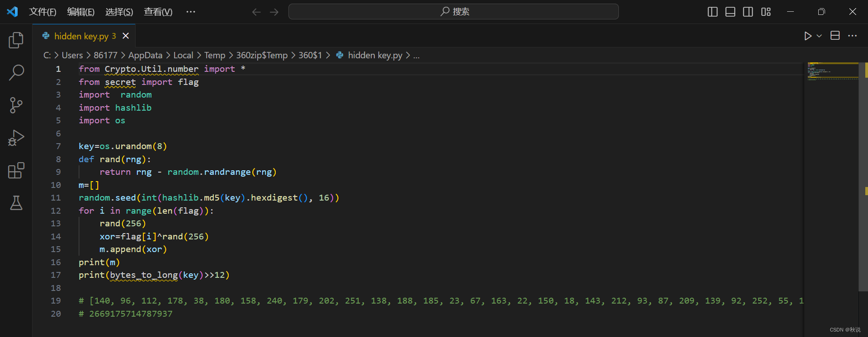Show more menu items via title ellipsis
Image resolution: width=868 pixels, height=337 pixels.
pos(191,12)
